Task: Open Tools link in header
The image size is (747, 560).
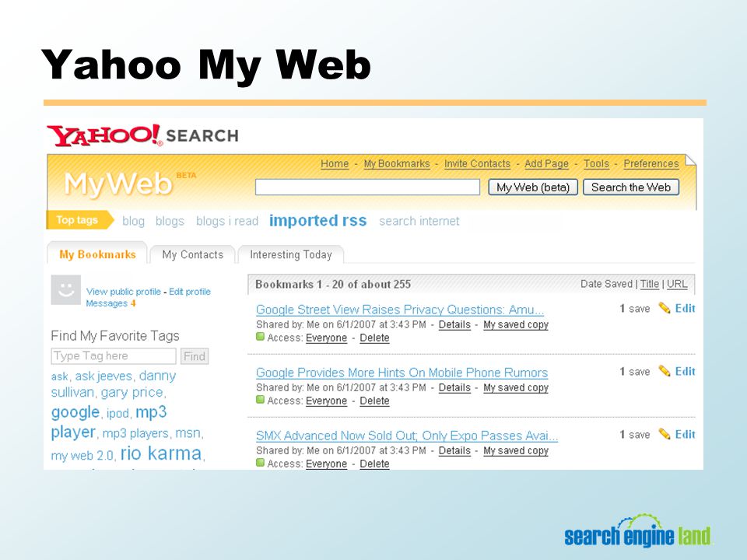Action: [596, 164]
